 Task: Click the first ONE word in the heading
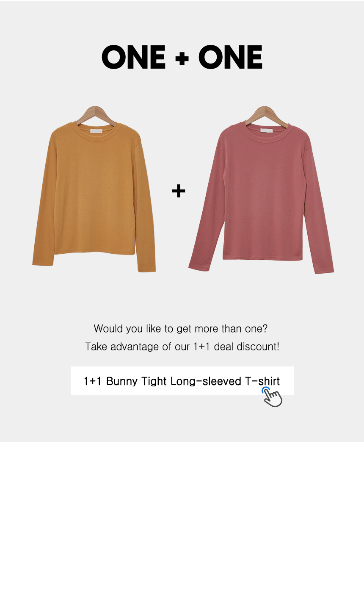tap(134, 58)
